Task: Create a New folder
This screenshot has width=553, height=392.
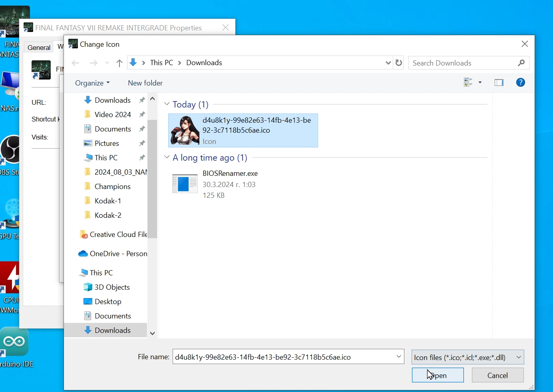Action: (x=145, y=83)
